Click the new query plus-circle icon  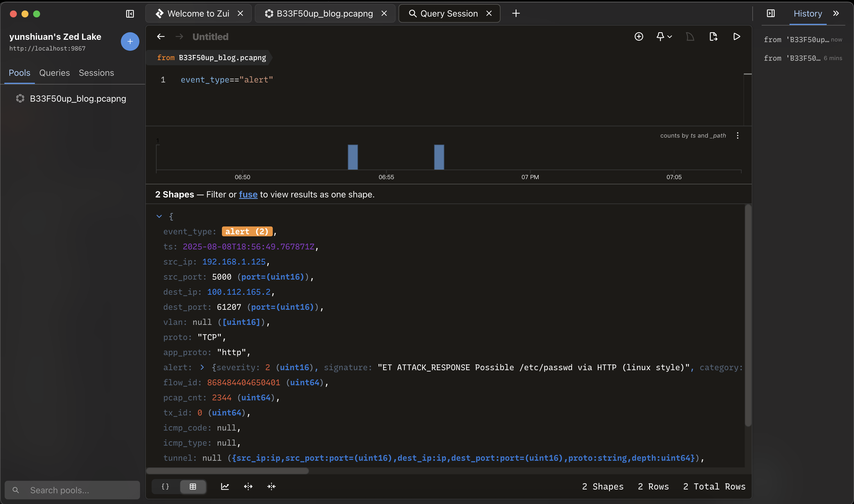639,37
